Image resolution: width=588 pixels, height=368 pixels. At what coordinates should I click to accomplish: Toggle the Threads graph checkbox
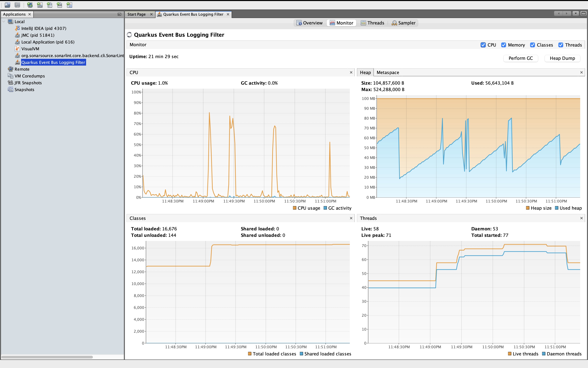(561, 45)
